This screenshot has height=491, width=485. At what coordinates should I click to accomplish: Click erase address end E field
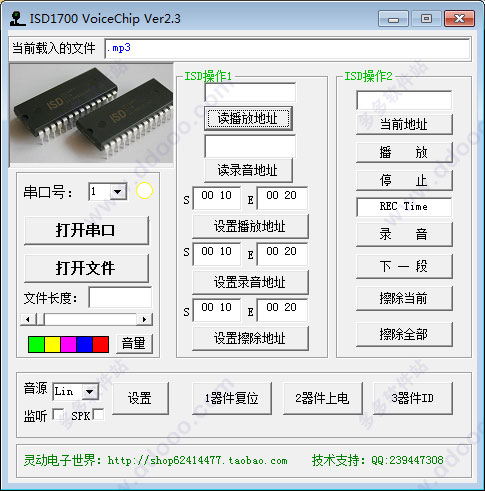click(x=282, y=310)
